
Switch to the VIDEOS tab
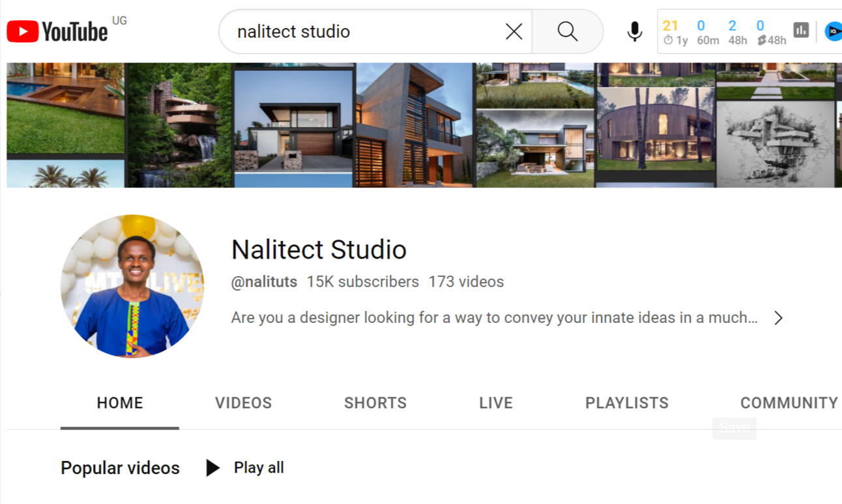[x=243, y=402]
